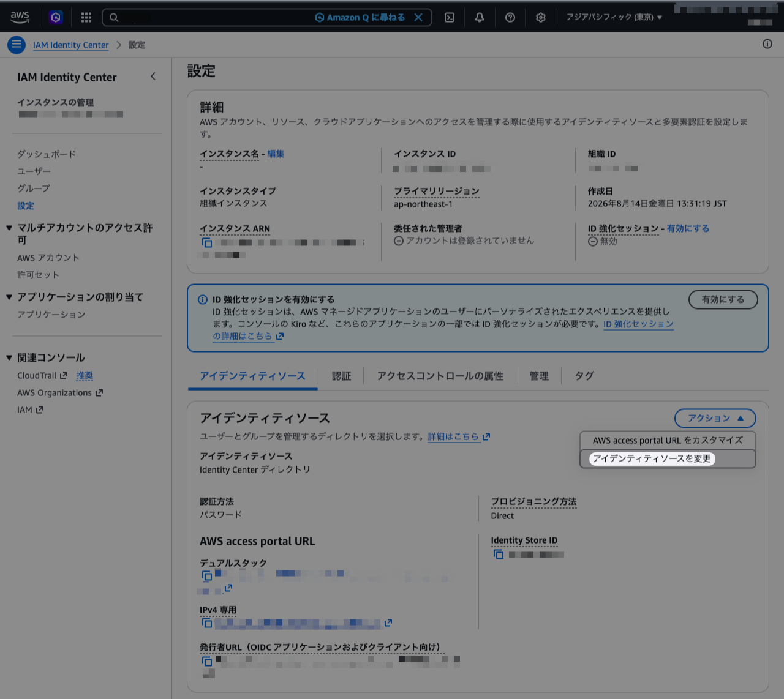Copy the instance ARN with the copy icon
784x699 pixels.
(207, 242)
